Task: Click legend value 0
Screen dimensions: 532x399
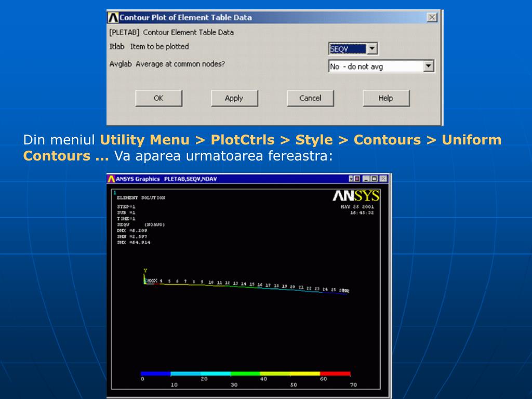Action: [142, 379]
